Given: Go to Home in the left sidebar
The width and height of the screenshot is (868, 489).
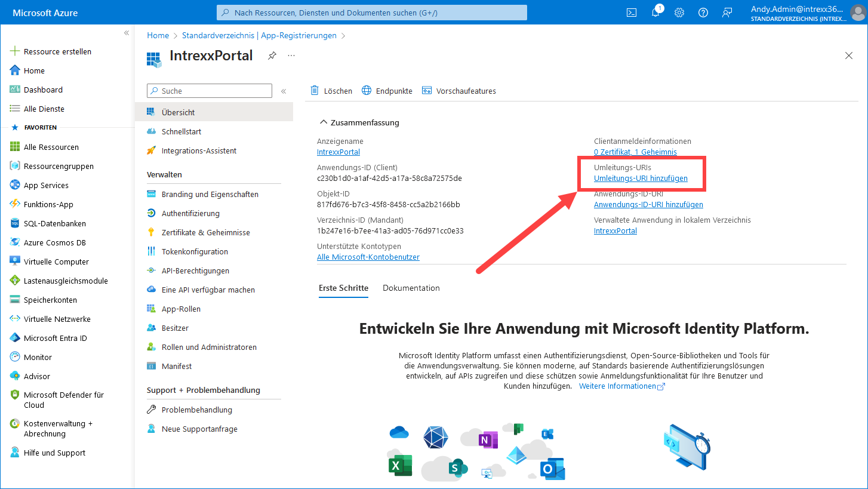Looking at the screenshot, I should click(34, 70).
